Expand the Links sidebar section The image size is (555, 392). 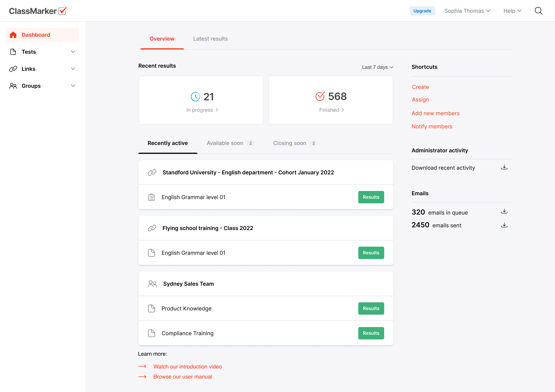tap(73, 69)
